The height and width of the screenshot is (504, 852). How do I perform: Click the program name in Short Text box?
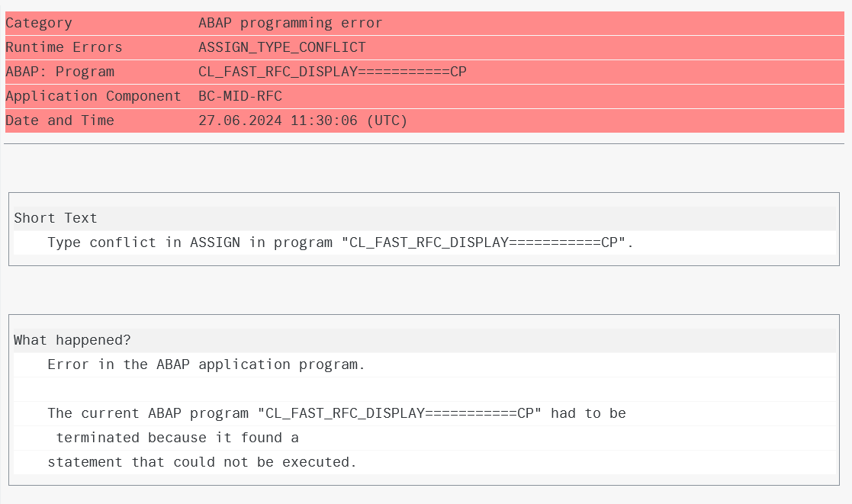[484, 242]
